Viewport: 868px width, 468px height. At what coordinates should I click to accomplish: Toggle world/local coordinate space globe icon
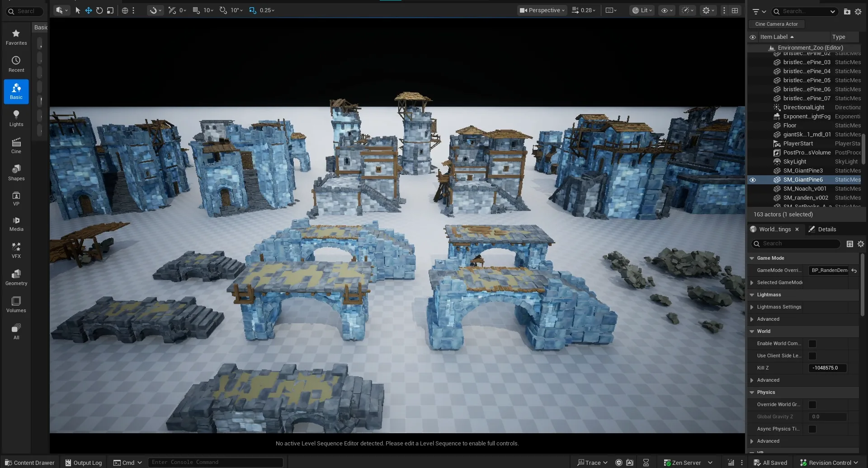click(x=125, y=10)
